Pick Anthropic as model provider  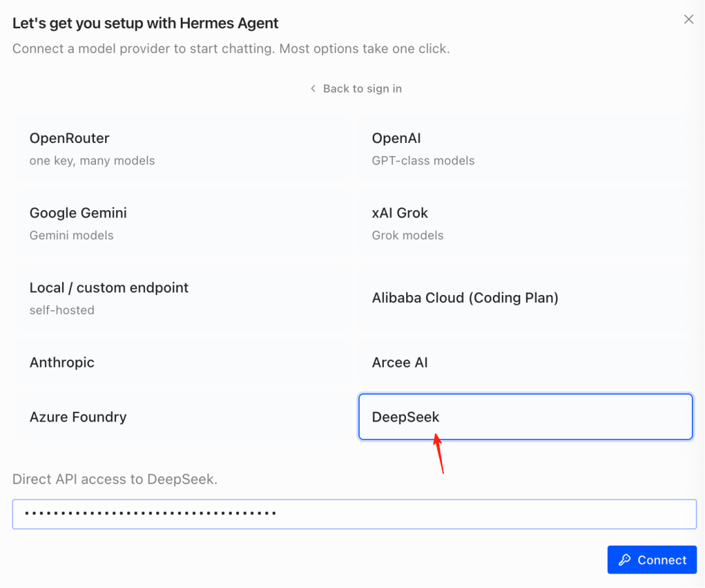click(x=183, y=362)
